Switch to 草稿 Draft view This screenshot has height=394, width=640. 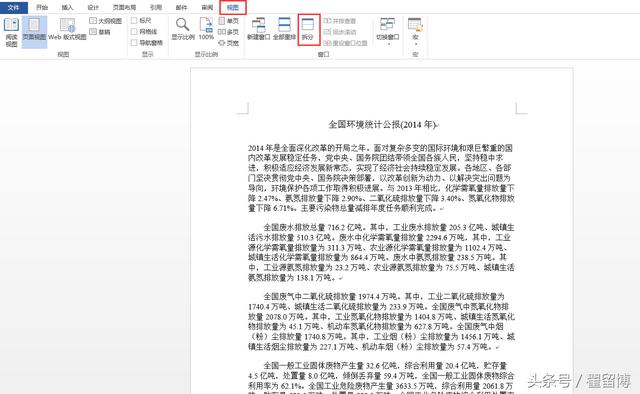coord(100,32)
